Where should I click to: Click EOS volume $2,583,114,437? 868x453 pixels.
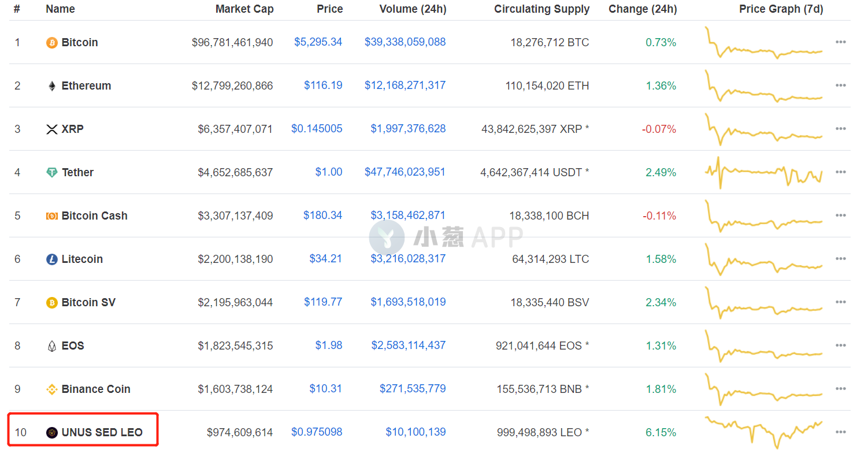408,346
